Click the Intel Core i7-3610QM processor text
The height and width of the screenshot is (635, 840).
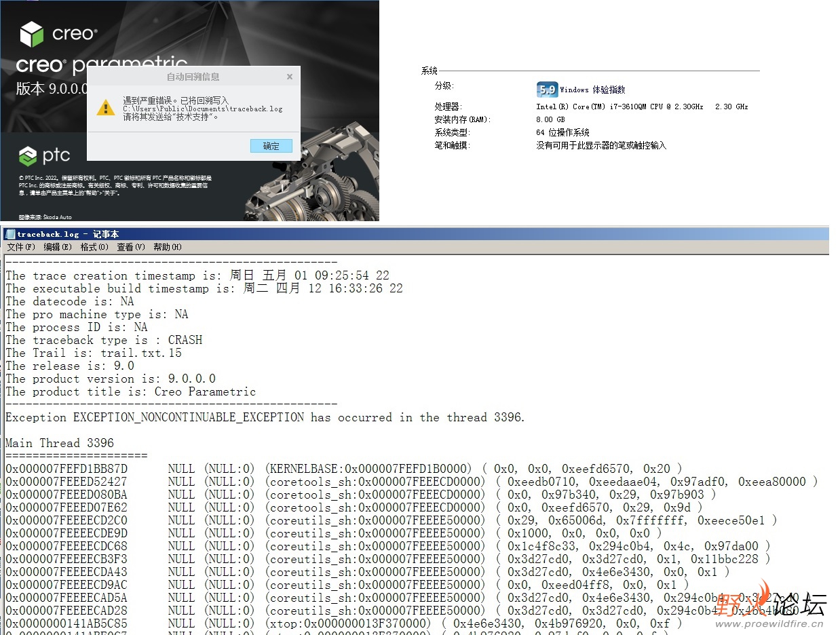(x=642, y=107)
